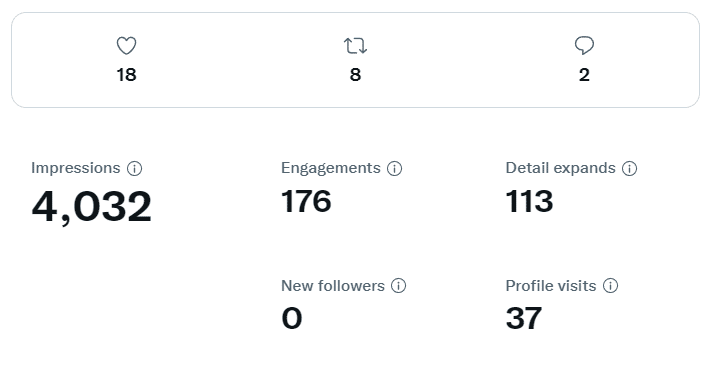Open info icon beside Profile visits
The height and width of the screenshot is (386, 720).
coord(610,286)
